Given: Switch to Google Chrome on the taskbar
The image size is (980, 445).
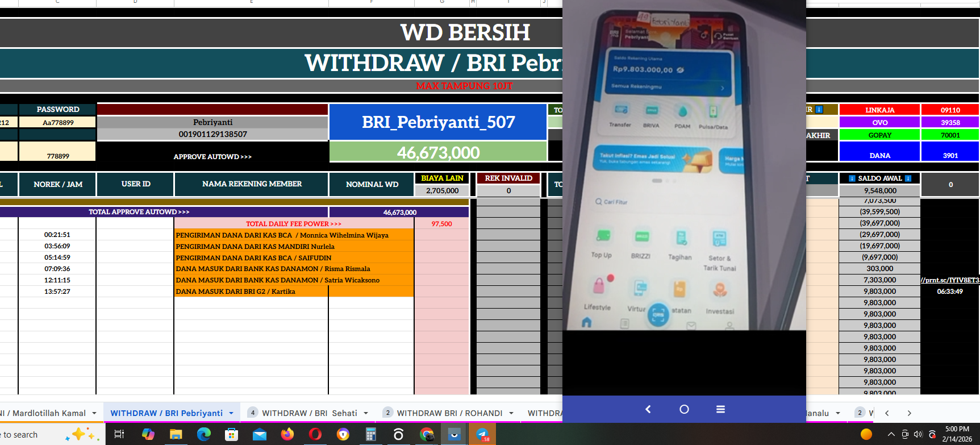Looking at the screenshot, I should coord(427,435).
